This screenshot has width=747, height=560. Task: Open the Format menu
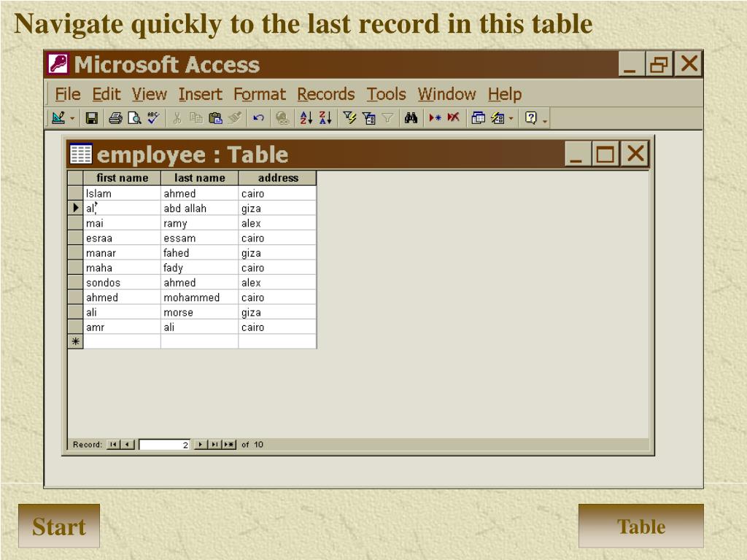(260, 94)
